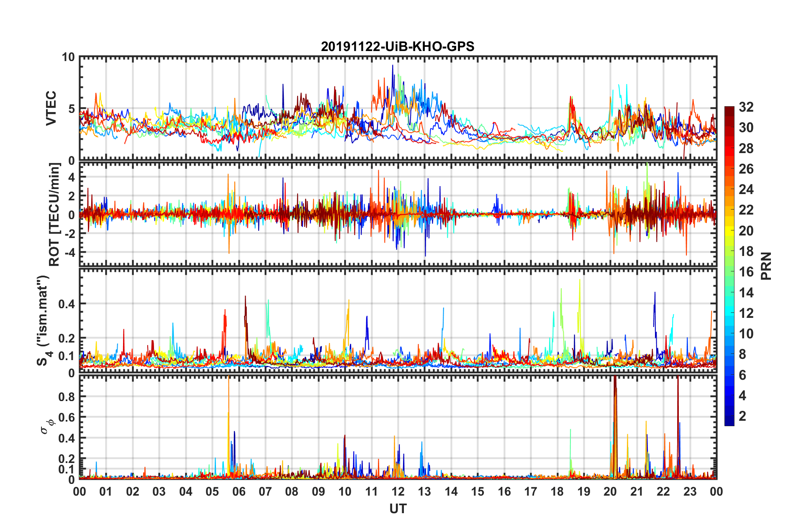Screen dimensions: 796x532
Task: Click the σφ y-axis label
Action: pyautogui.click(x=46, y=427)
